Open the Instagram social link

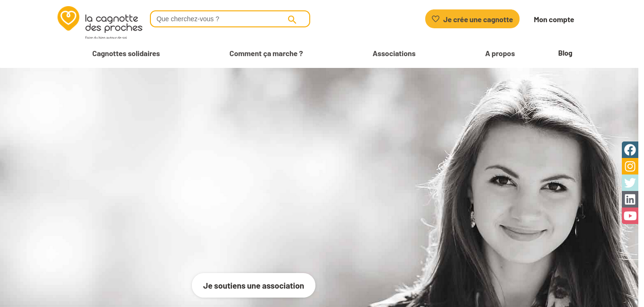[x=630, y=166]
